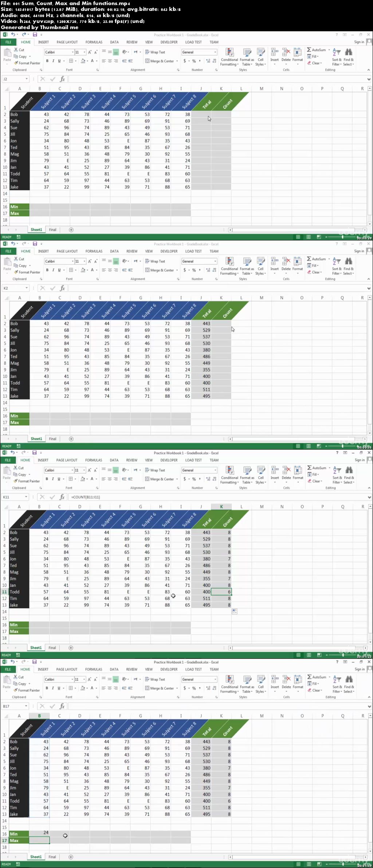This screenshot has width=373, height=868.
Task: Open Cell Styles in frame with Name Box K11
Action: click(x=260, y=475)
